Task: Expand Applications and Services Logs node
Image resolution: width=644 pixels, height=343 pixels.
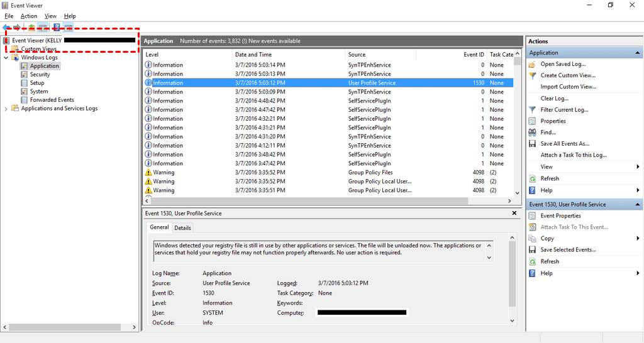Action: (6, 109)
